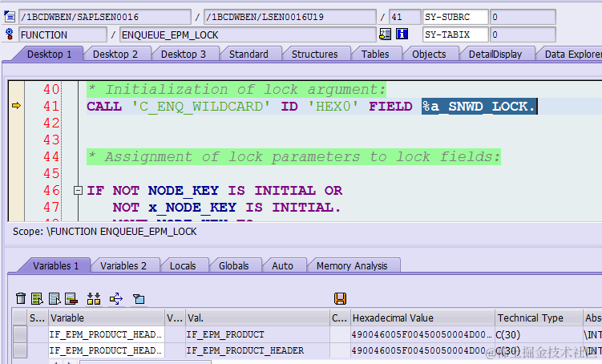Click the 'S...' column header
Image resolution: width=602 pixels, height=364 pixels.
pyautogui.click(x=37, y=318)
